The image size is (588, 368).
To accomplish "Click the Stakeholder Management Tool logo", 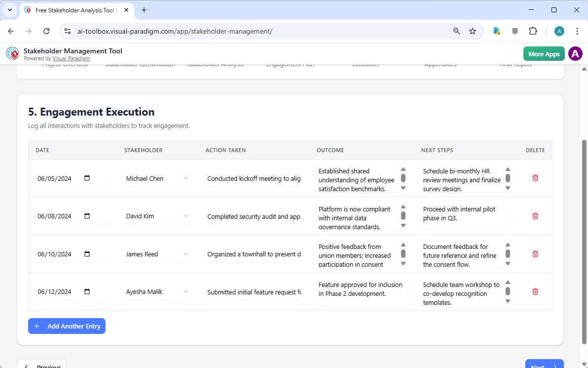I will [12, 53].
